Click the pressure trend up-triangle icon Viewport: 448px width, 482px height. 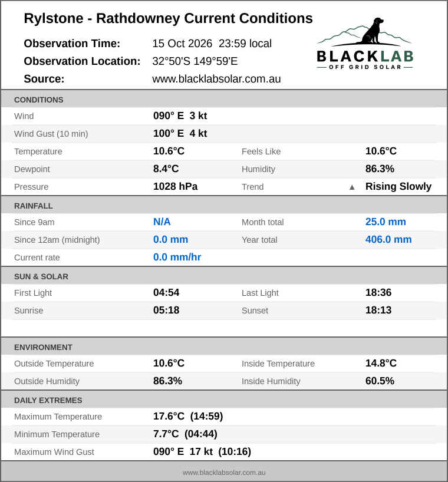[x=352, y=187]
